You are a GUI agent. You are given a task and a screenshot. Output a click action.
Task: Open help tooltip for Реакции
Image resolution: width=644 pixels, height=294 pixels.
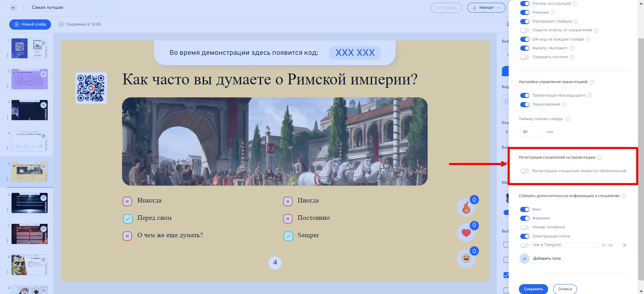pyautogui.click(x=553, y=13)
